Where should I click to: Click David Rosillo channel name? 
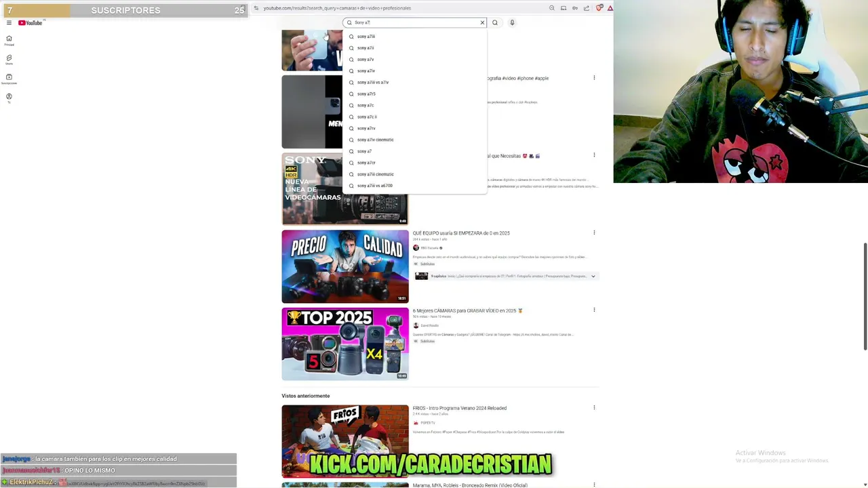click(x=429, y=325)
